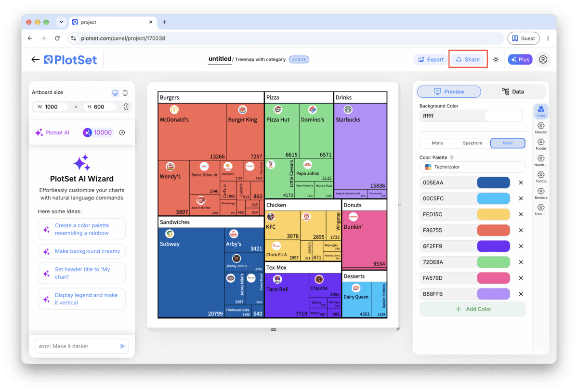
Task: Reload the page in the browser
Action: (x=57, y=38)
